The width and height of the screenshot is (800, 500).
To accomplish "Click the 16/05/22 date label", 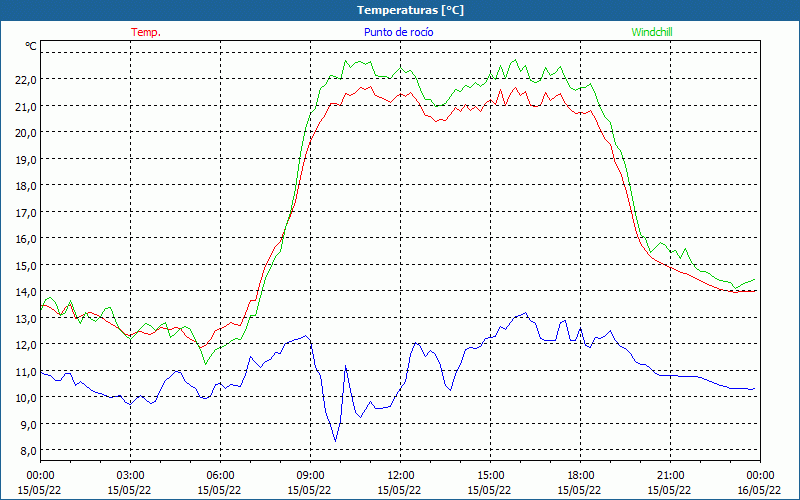I will (759, 490).
